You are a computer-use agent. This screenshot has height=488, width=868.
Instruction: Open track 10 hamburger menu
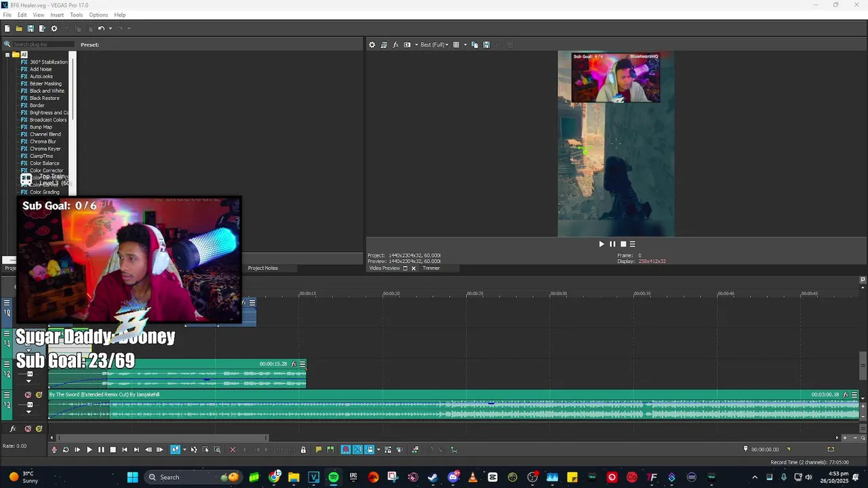pyautogui.click(x=7, y=302)
